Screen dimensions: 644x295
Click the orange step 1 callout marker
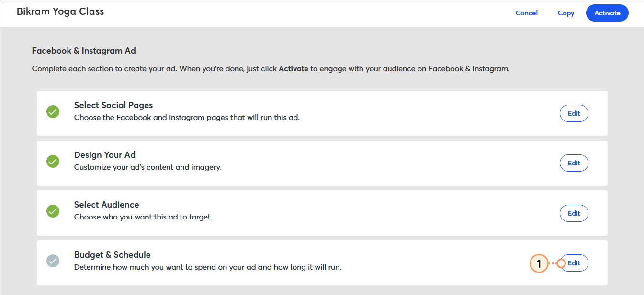point(539,263)
